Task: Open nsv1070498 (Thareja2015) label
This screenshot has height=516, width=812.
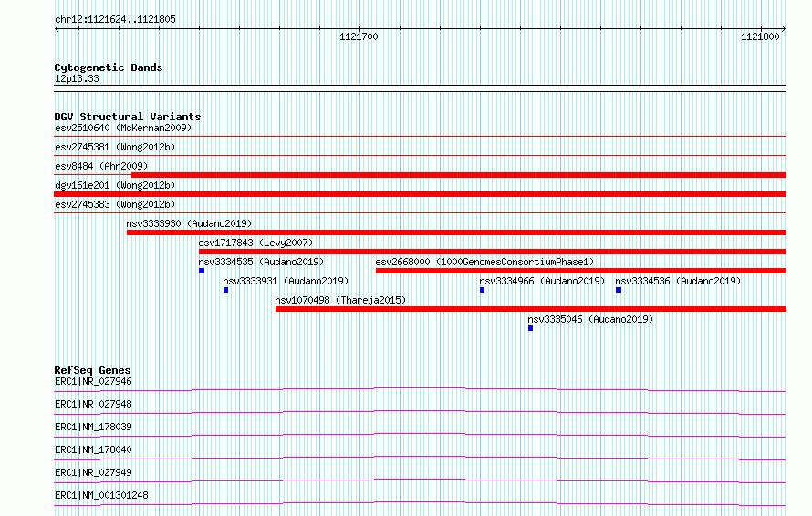Action: point(340,300)
